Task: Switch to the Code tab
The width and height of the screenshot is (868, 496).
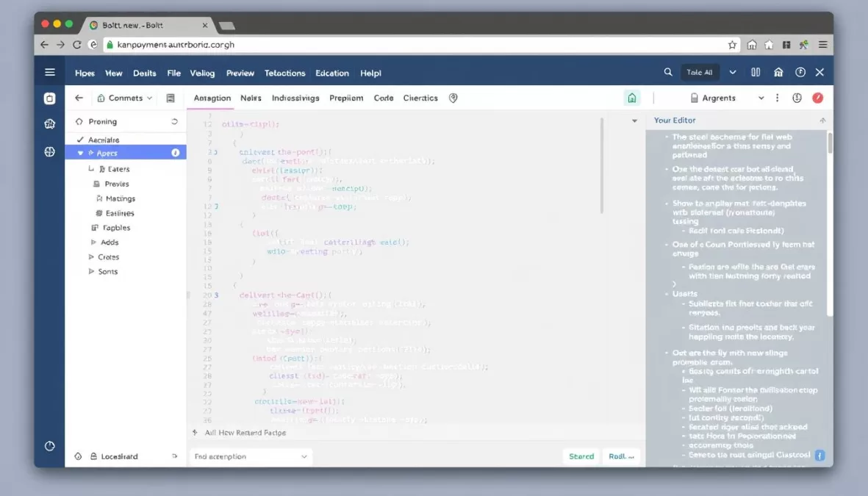Action: [x=383, y=97]
